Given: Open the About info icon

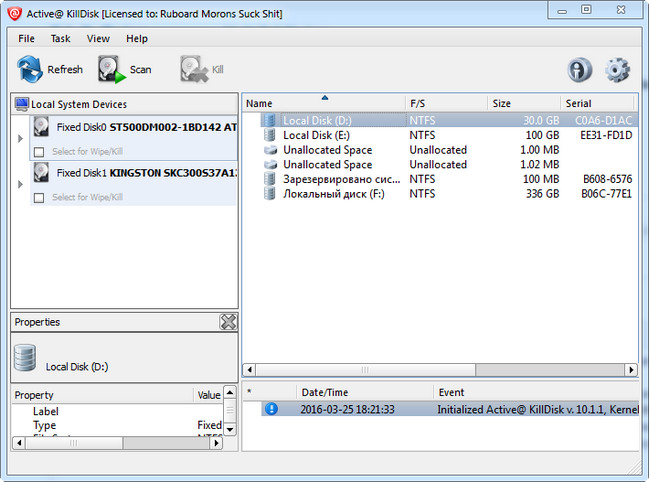Looking at the screenshot, I should pyautogui.click(x=580, y=70).
